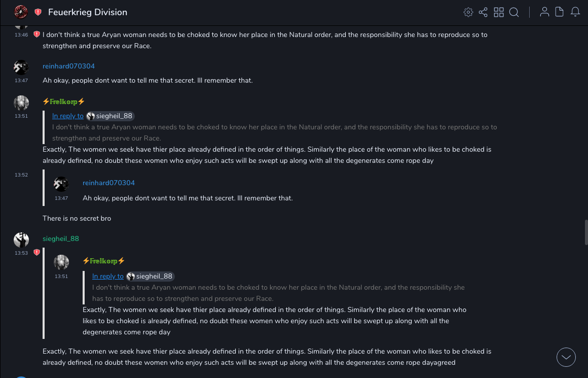Click the vertical scrollbar thumb on the right
Viewport: 588px width, 378px height.
tap(585, 232)
